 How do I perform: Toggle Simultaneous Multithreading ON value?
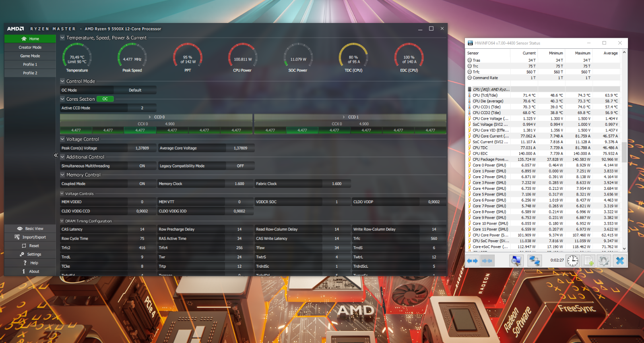click(142, 166)
